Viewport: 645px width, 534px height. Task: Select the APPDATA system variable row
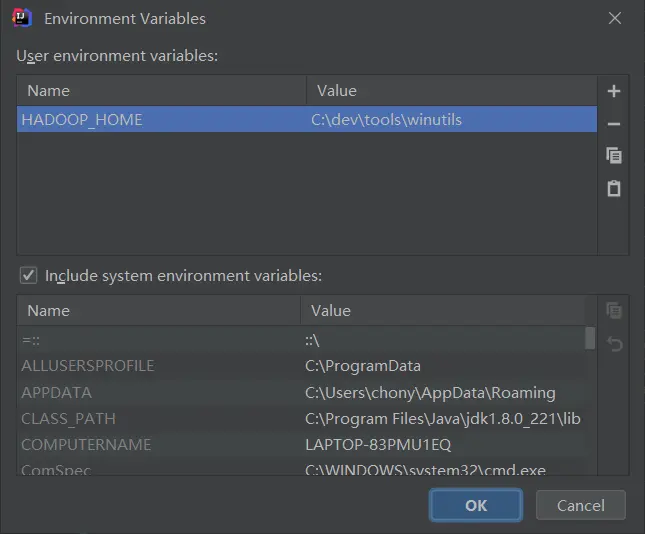tap(301, 392)
